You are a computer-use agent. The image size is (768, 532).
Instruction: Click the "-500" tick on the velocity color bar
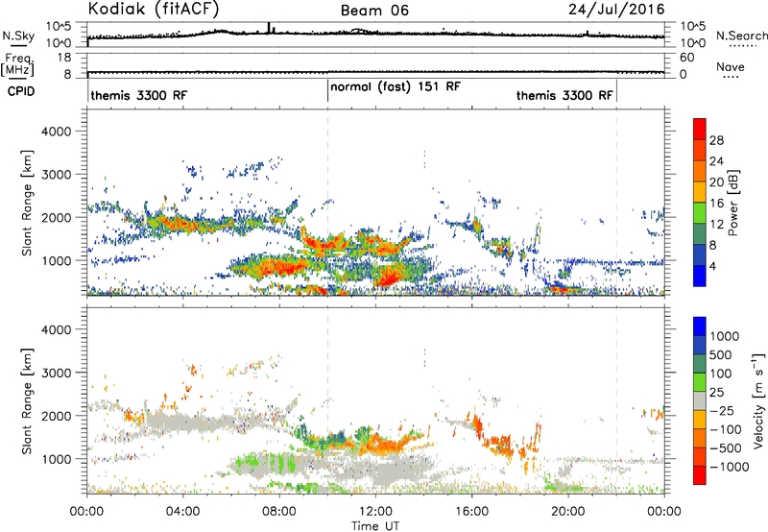pos(726,447)
